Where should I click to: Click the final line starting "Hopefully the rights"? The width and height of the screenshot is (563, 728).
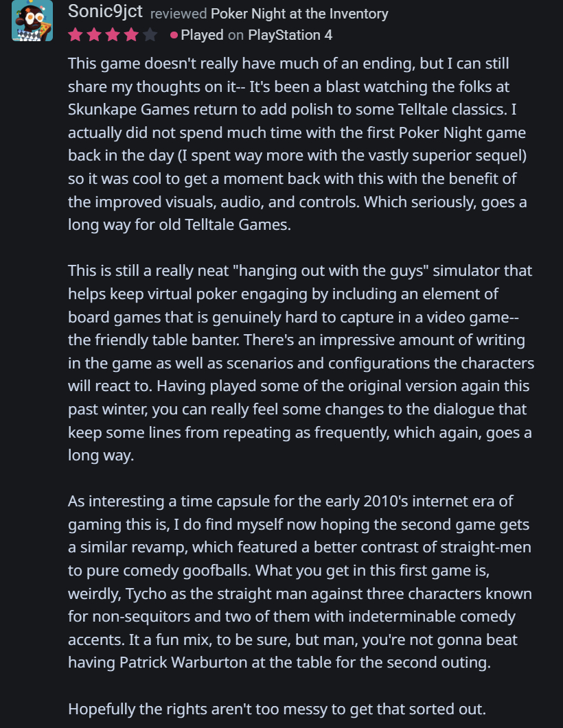(277, 709)
